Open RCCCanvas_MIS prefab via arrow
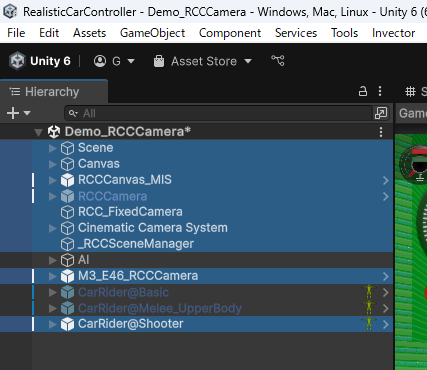 [386, 180]
